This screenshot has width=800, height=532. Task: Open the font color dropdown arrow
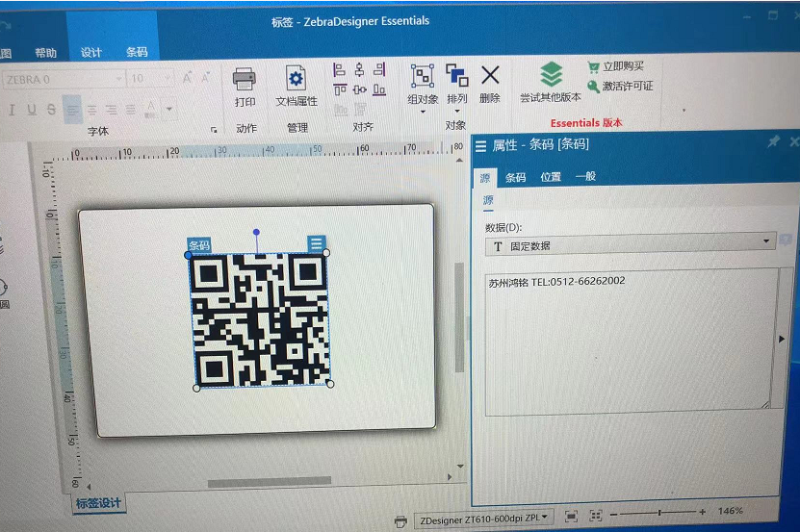tap(168, 109)
